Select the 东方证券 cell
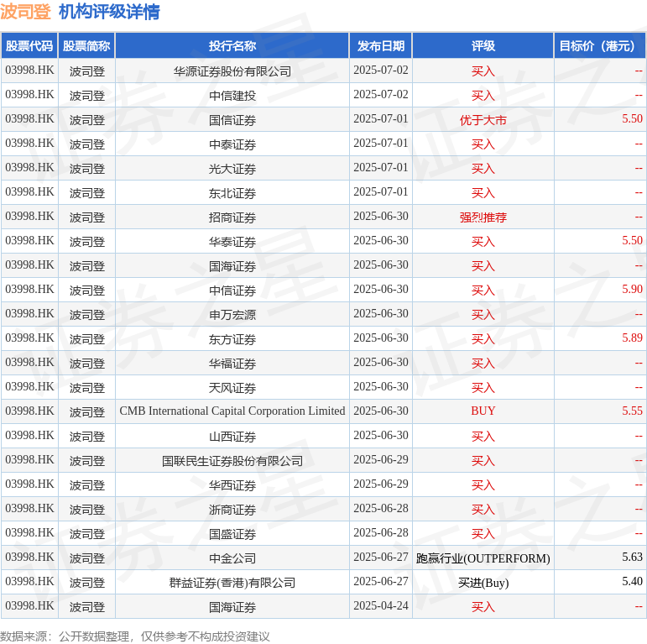 pyautogui.click(x=232, y=339)
